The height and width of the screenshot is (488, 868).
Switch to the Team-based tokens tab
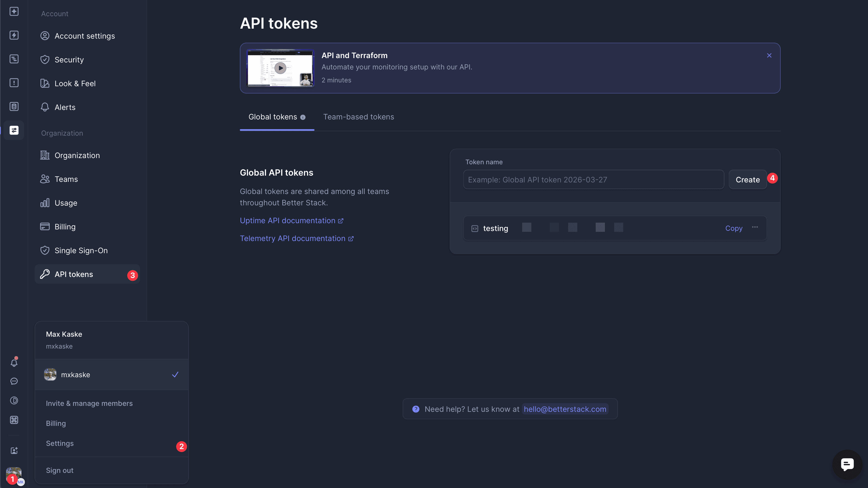(359, 117)
